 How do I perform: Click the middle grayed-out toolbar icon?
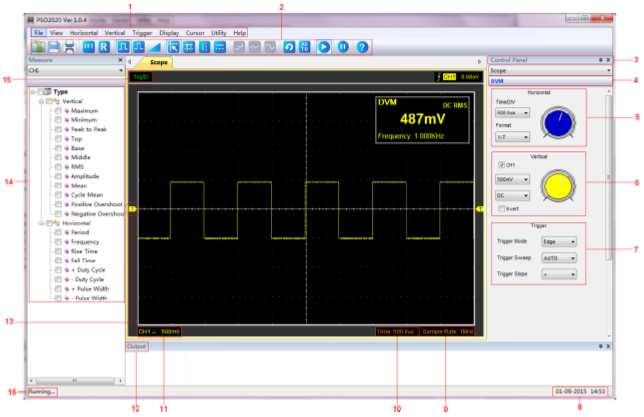255,47
